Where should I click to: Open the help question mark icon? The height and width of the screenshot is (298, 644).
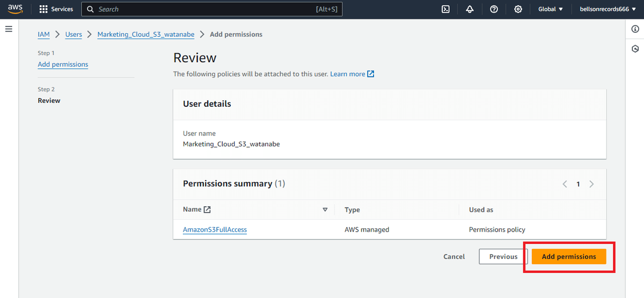click(x=494, y=9)
